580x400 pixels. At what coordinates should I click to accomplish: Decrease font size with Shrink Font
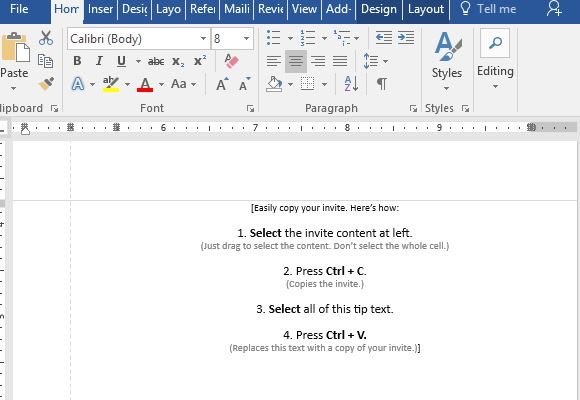tap(245, 84)
